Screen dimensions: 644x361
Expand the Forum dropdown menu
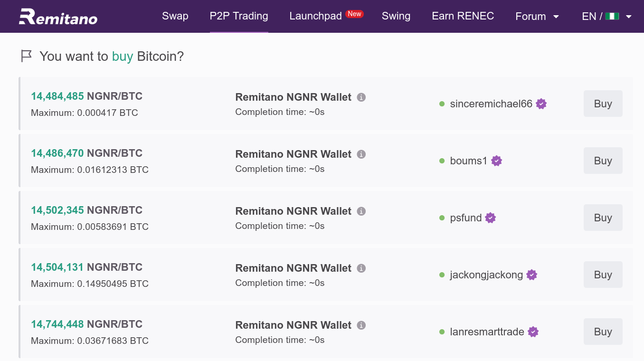(x=537, y=16)
